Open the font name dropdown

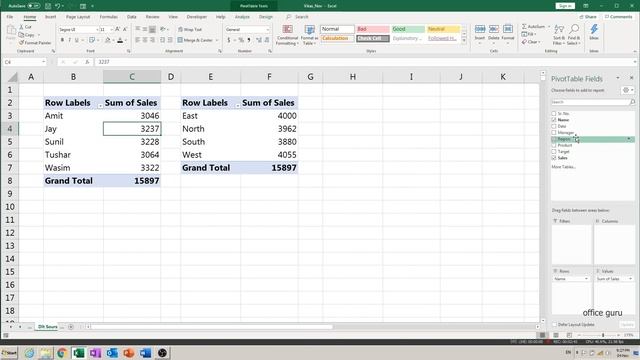[x=97, y=29]
